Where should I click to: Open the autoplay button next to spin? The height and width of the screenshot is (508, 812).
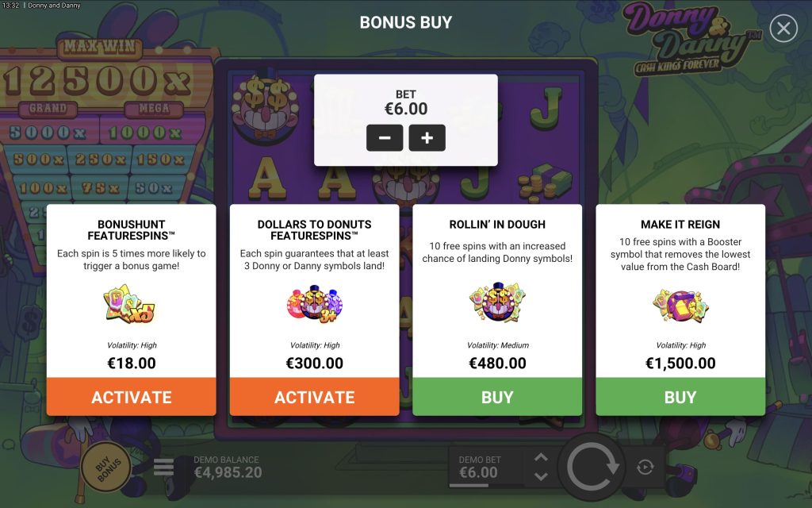point(645,467)
